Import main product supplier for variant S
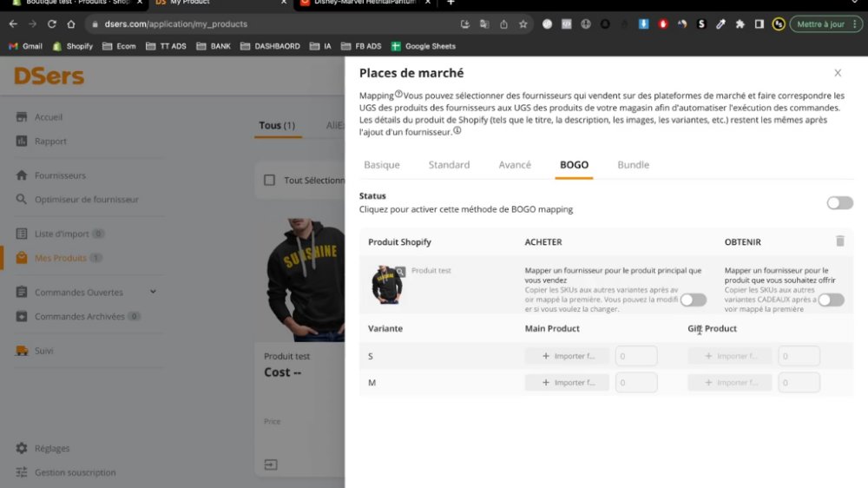This screenshot has height=488, width=868. coord(567,356)
